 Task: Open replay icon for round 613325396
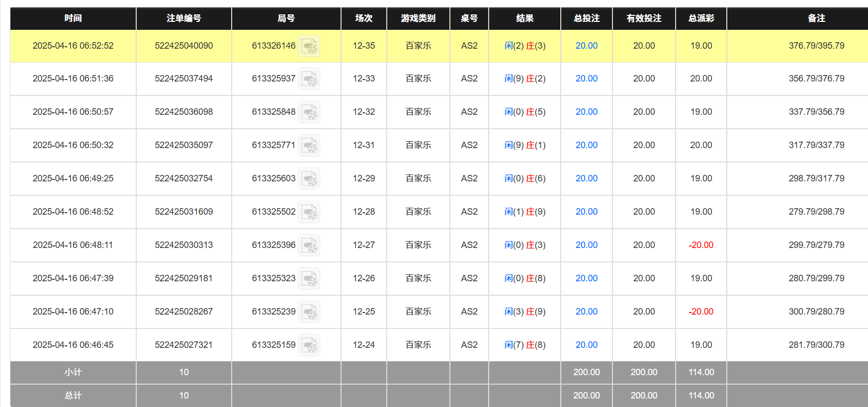click(x=309, y=245)
